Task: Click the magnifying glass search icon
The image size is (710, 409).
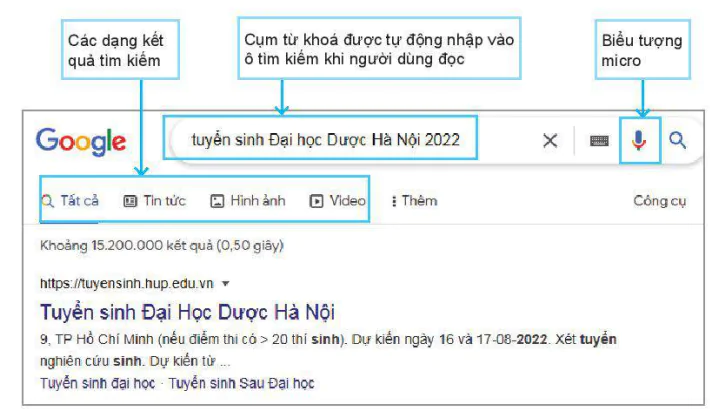Action: click(x=677, y=140)
